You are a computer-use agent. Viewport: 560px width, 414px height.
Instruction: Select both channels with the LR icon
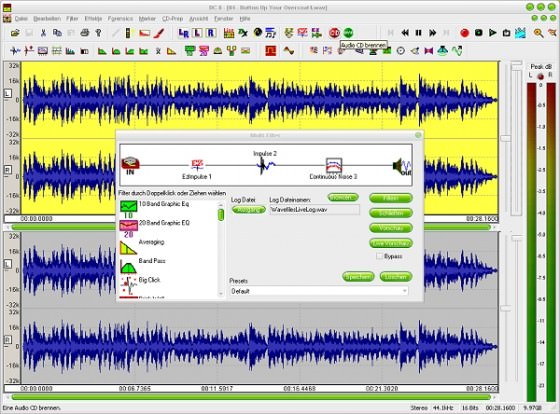tap(183, 33)
